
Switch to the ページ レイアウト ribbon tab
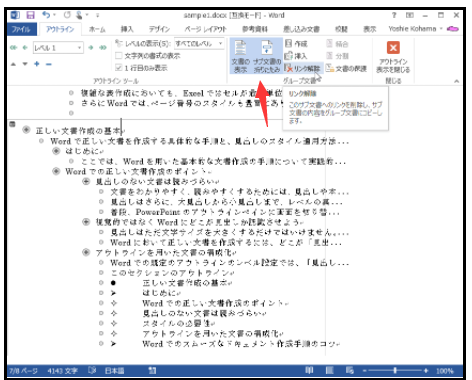(x=205, y=29)
